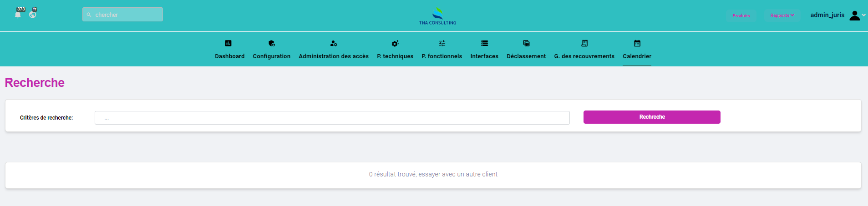Click the top chercher search box

(123, 15)
